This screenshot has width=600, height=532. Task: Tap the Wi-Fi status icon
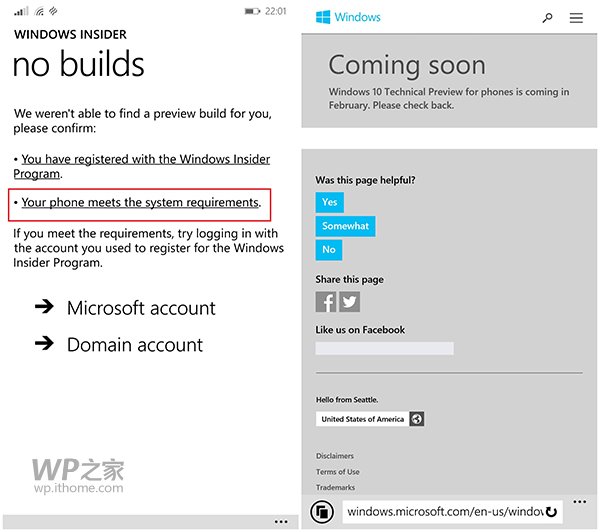pos(39,11)
